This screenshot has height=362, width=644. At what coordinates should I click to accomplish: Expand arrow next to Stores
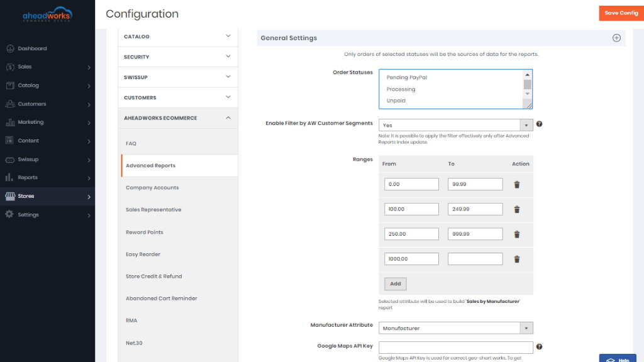89,197
